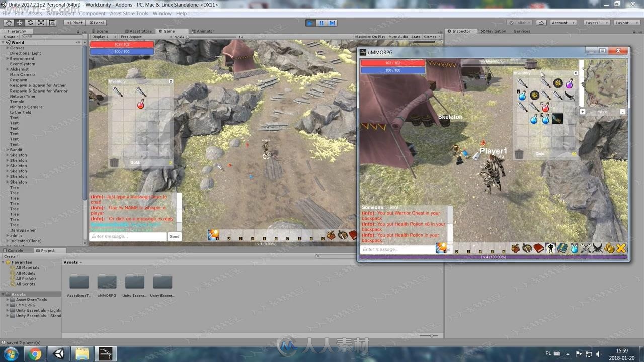Screen dimensions: 644x362
Task: Open inventory bag icon in Game view shortcuts
Action: point(331,235)
